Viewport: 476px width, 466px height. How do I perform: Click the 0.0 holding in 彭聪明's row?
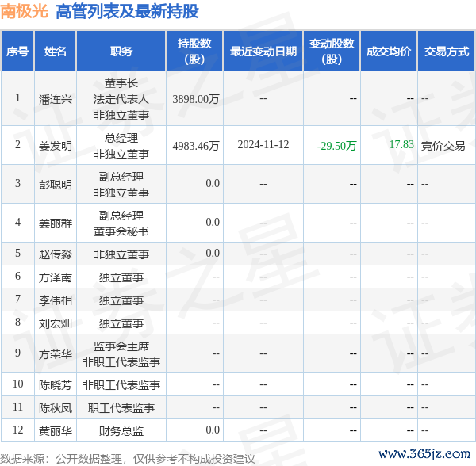[x=213, y=183]
